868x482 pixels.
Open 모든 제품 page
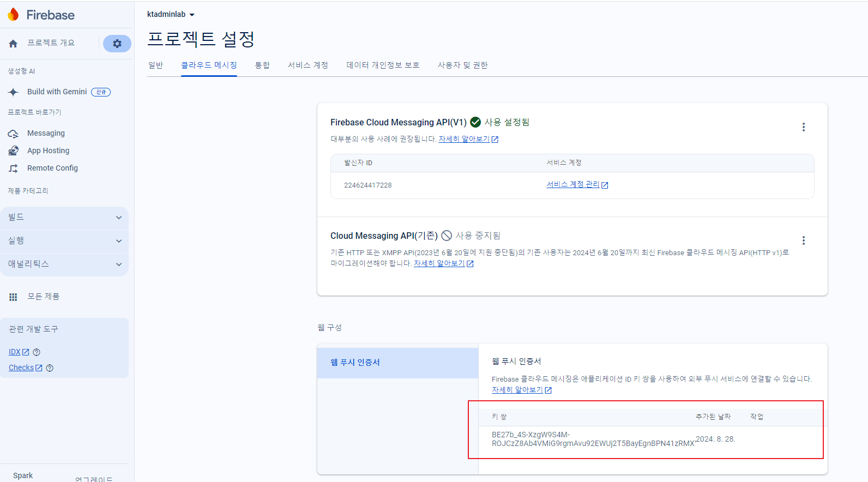click(44, 297)
